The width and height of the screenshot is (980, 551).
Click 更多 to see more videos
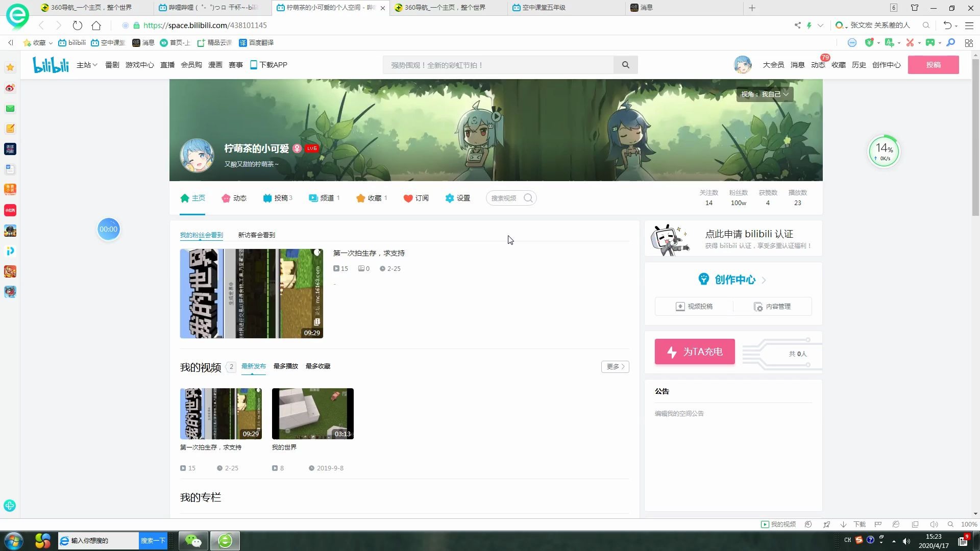[x=615, y=366]
